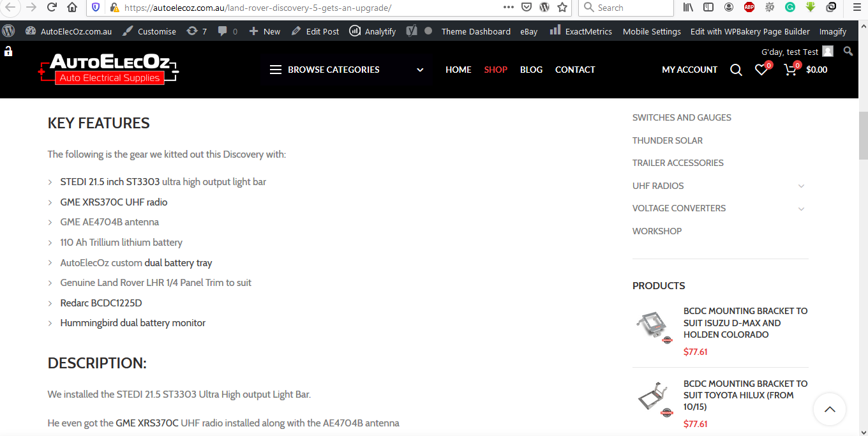Open the site search magnifier beside My Account
Viewport: 868px width, 436px height.
[x=736, y=70]
